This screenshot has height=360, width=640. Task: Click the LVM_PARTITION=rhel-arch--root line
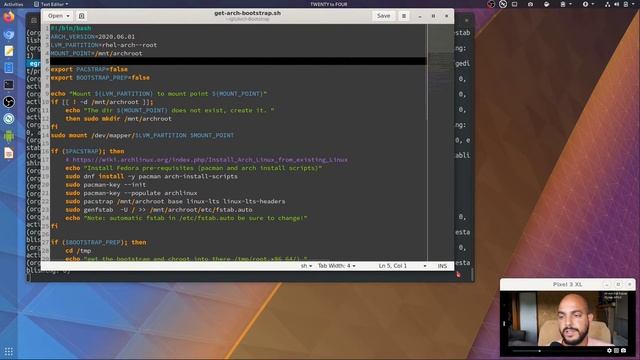coord(104,45)
